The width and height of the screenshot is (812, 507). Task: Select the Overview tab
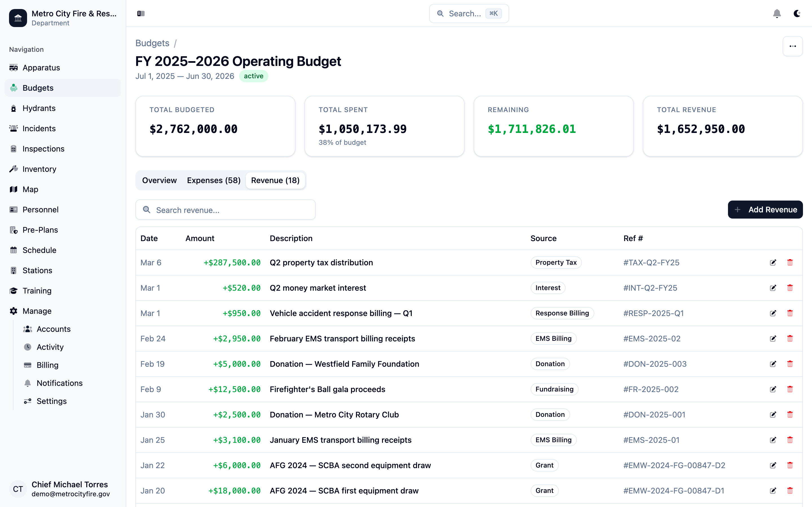pos(159,180)
